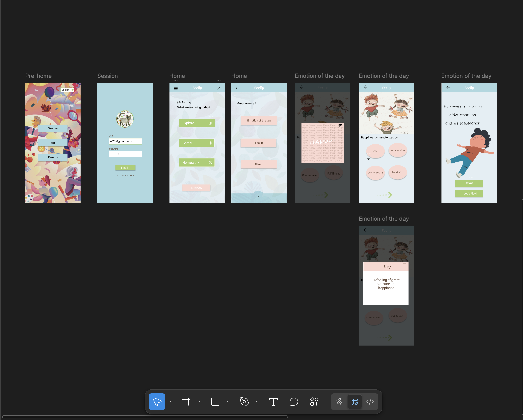Select the Pre-home frame label
523x420 pixels.
click(38, 76)
